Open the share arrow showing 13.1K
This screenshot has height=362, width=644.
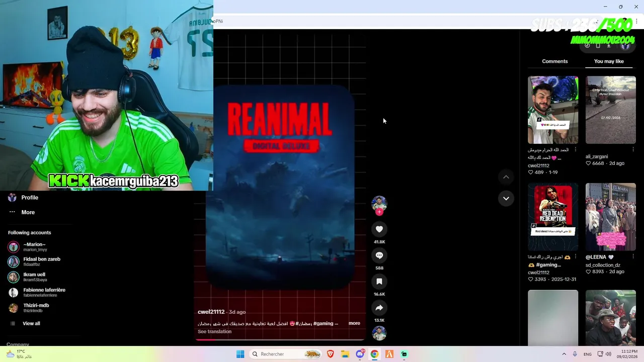pyautogui.click(x=379, y=308)
